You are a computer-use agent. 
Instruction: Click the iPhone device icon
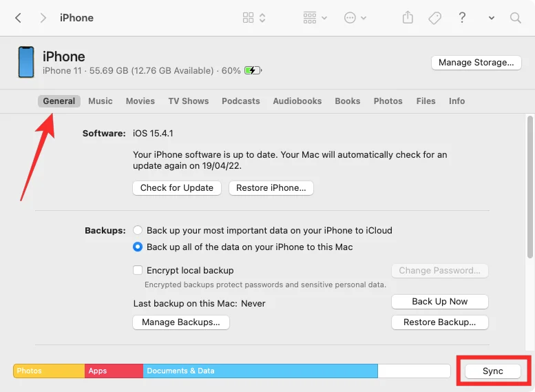[x=25, y=62]
